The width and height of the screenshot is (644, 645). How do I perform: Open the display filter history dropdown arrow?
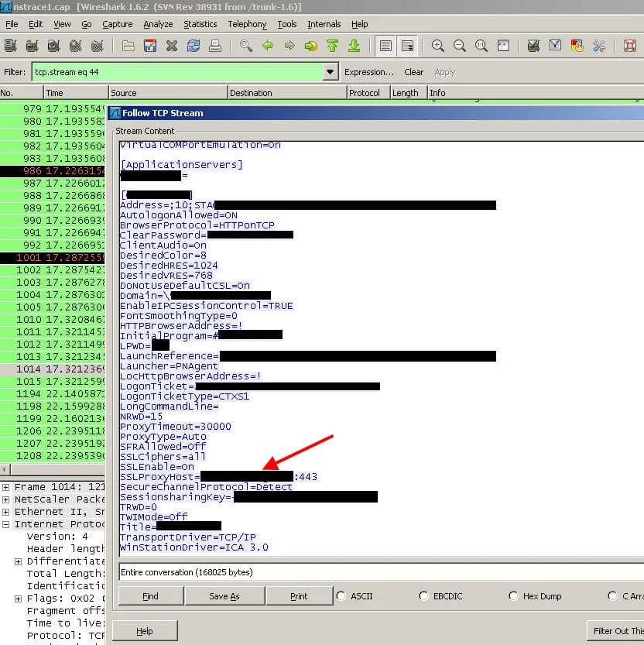[x=330, y=72]
